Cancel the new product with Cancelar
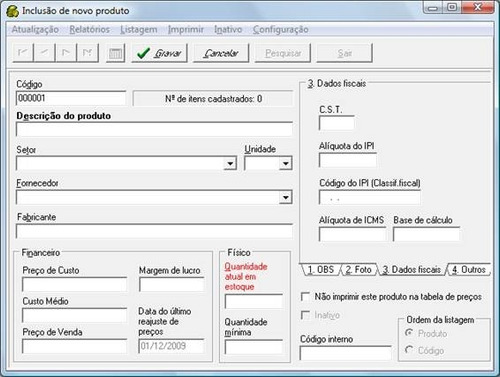500x377 pixels. click(221, 53)
